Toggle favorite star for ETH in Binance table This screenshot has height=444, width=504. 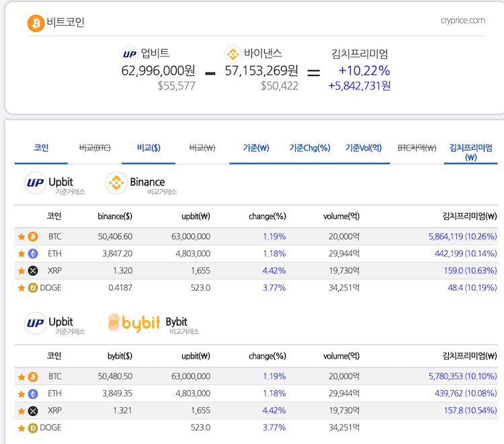[22, 254]
